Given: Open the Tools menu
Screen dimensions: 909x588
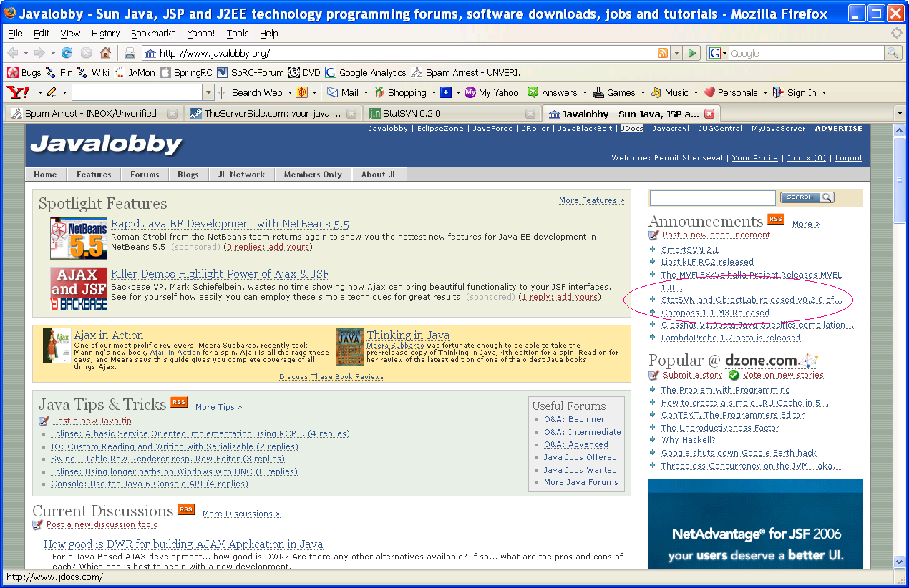Looking at the screenshot, I should point(238,33).
